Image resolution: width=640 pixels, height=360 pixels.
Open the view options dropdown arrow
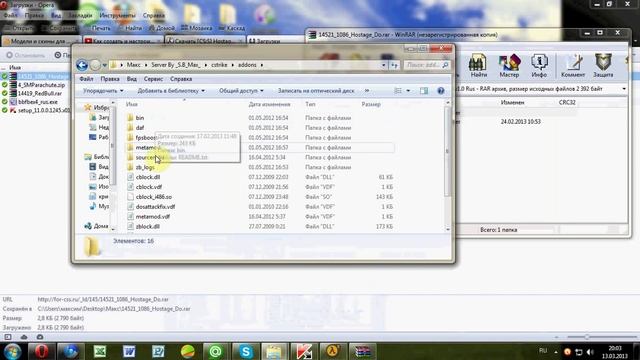click(x=408, y=91)
